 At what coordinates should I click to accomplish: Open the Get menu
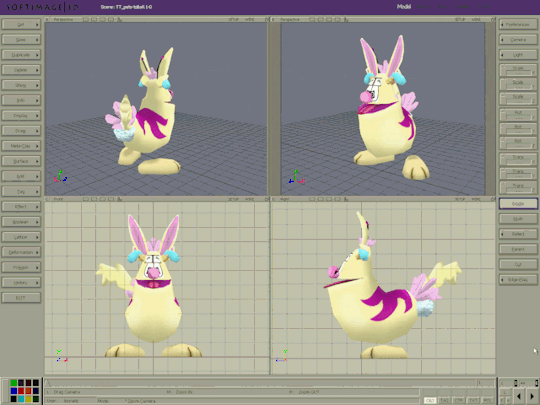[21, 24]
